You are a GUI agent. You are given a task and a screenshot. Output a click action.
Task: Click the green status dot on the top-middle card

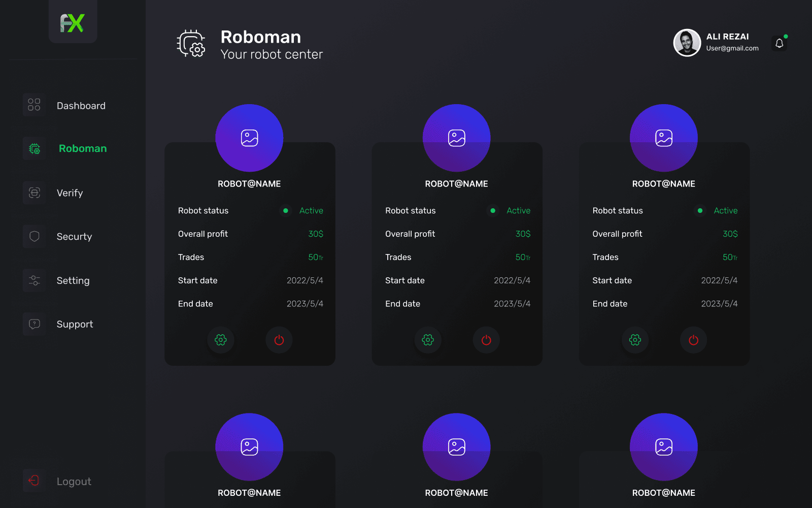point(493,210)
